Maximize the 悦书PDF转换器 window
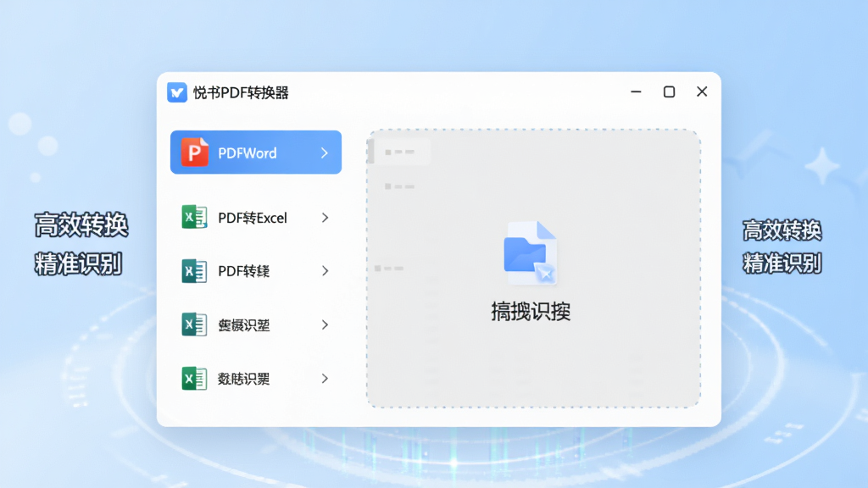This screenshot has height=488, width=868. coord(670,91)
